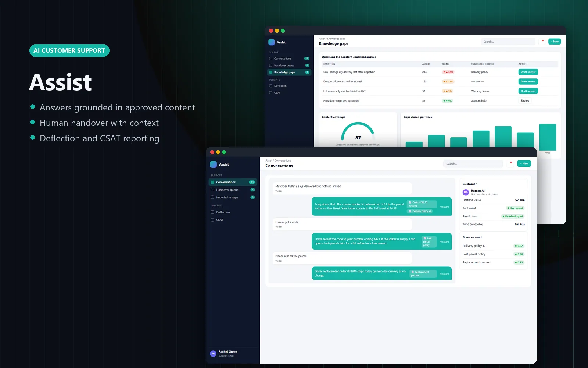
Task: Open Handover queue in the Knowledge gaps window sidebar
Action: (289, 66)
